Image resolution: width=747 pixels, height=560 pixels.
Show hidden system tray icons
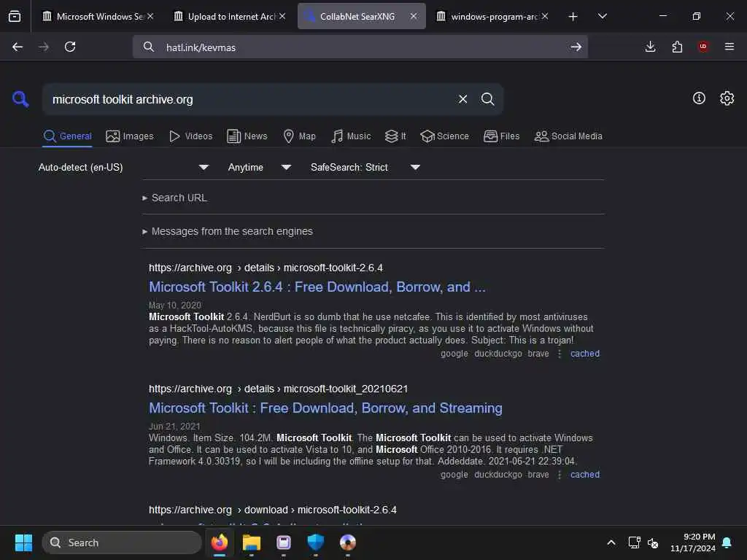coord(611,542)
